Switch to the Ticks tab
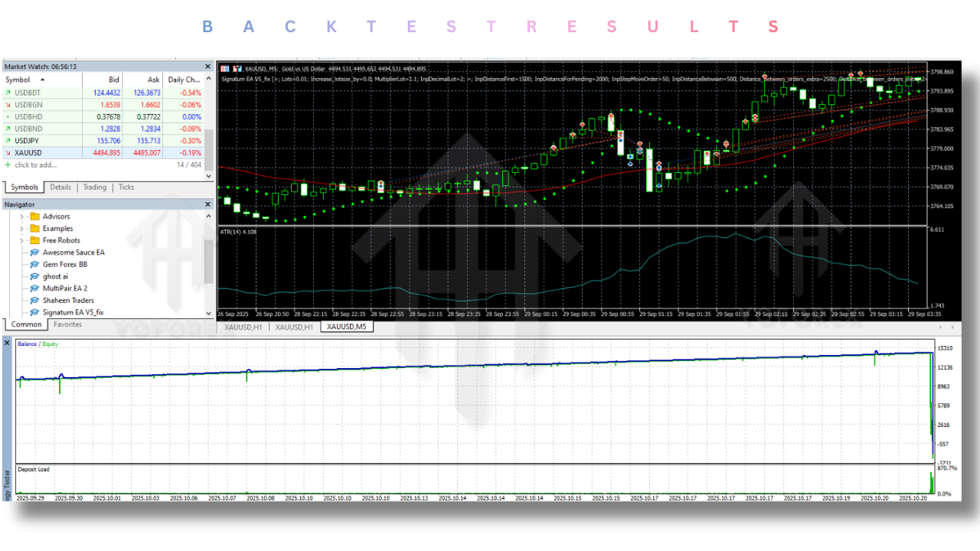The width and height of the screenshot is (980, 551). pyautogui.click(x=126, y=187)
